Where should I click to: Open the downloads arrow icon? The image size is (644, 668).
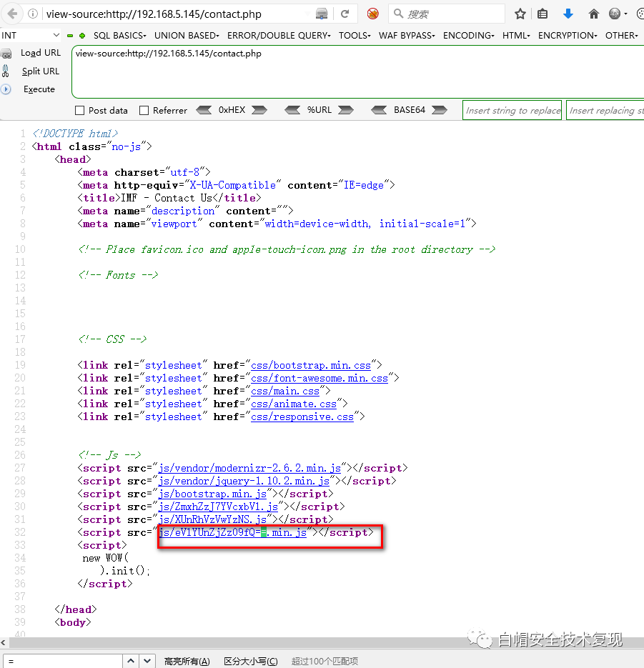(568, 14)
